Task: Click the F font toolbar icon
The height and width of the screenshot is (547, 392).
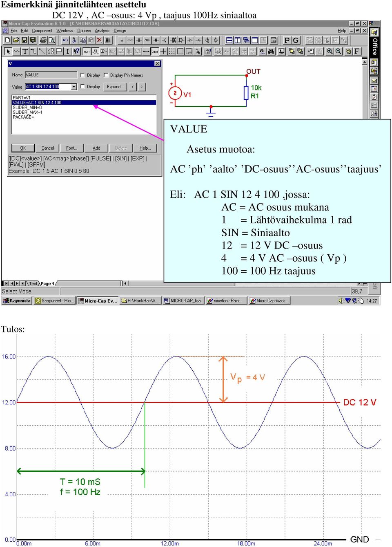Action: [x=357, y=51]
